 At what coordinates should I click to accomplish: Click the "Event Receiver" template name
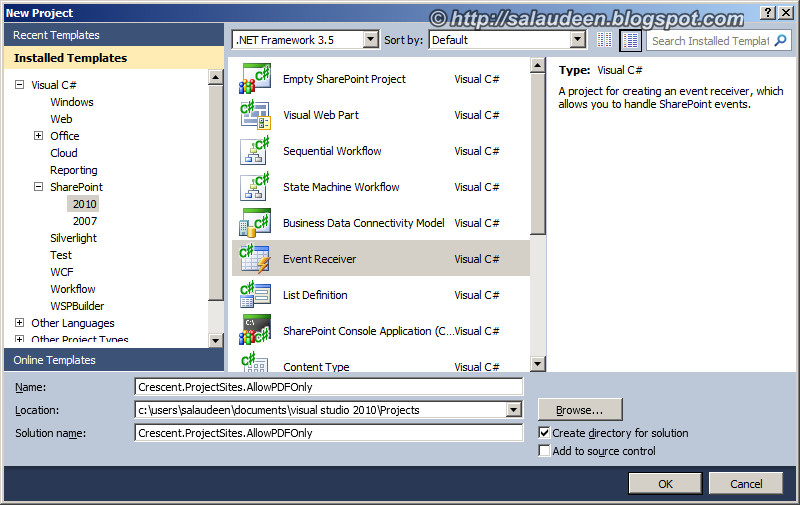click(319, 259)
